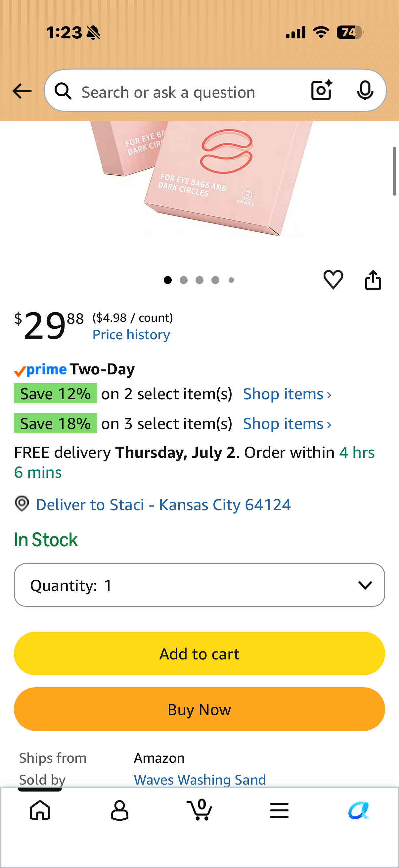This screenshot has width=399, height=868.
Task: Change delivery address Kansas City 64124
Action: click(163, 505)
